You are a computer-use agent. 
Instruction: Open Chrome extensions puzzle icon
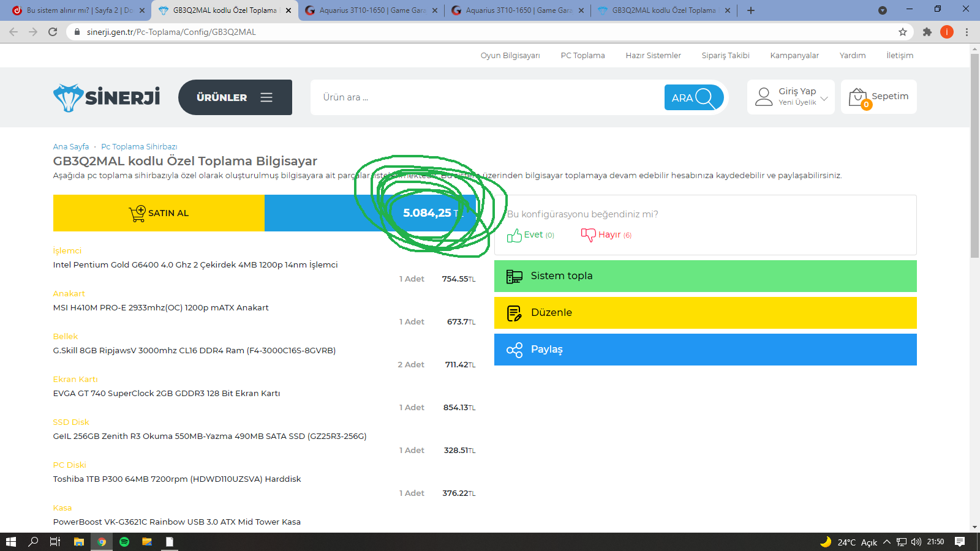click(x=927, y=32)
